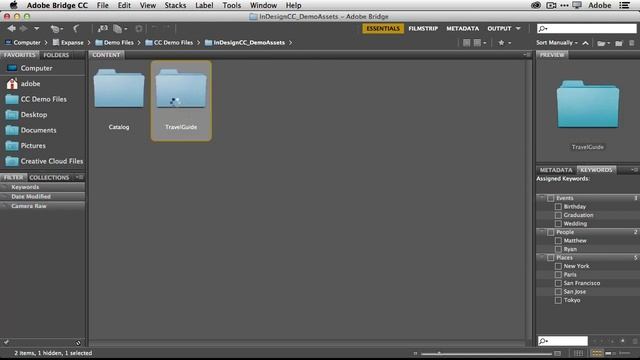The height and width of the screenshot is (360, 640).
Task: Lock the thumbnail grid icon
Action: [578, 353]
